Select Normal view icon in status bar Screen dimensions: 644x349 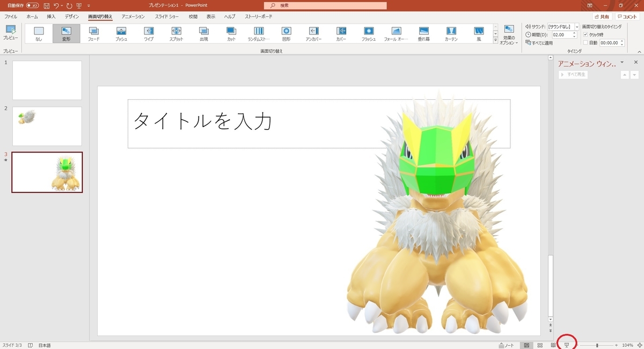coord(526,345)
